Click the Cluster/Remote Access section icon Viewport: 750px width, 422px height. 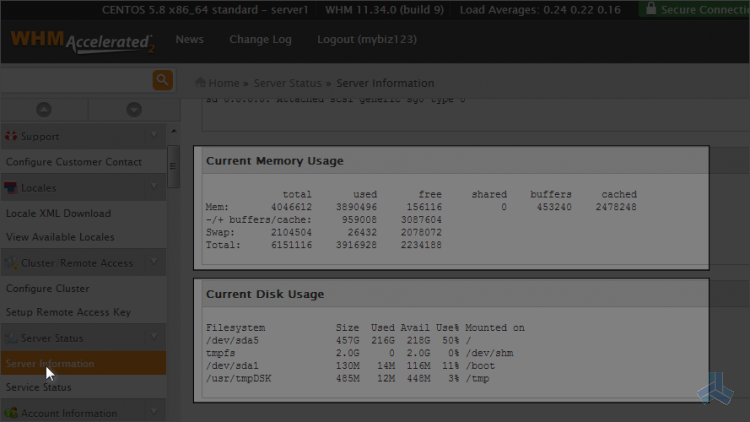tap(11, 263)
